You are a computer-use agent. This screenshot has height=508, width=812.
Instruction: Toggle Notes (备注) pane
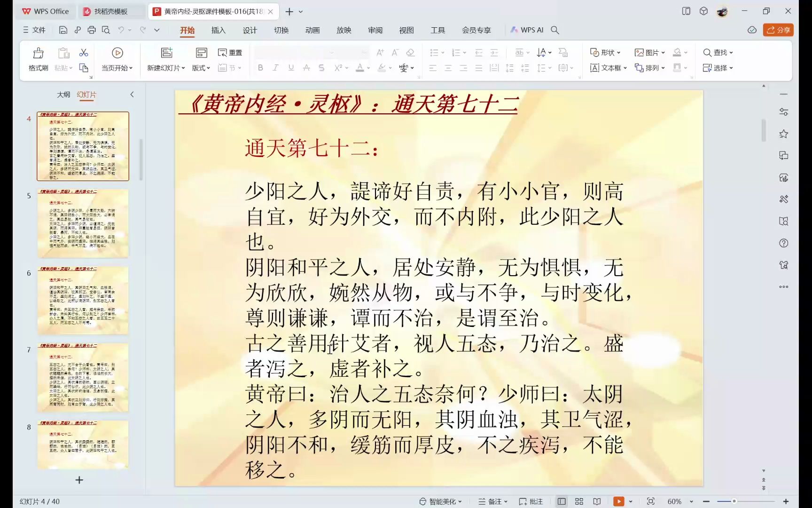493,501
